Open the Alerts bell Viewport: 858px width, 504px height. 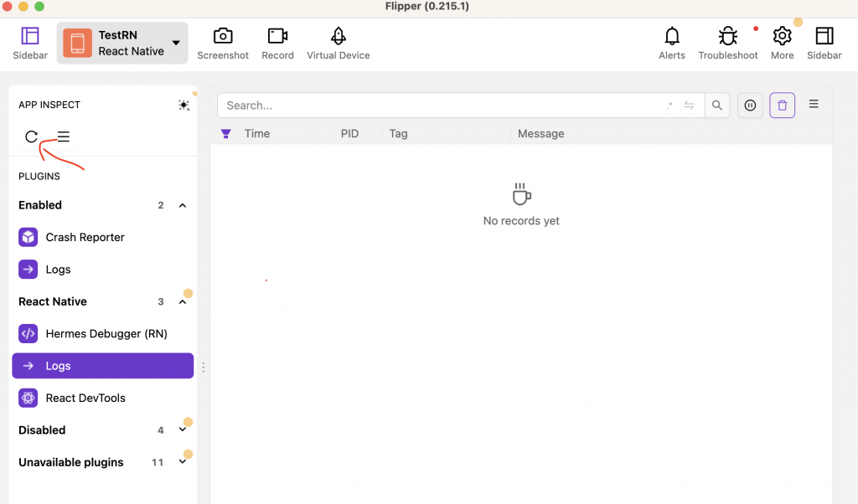tap(672, 44)
